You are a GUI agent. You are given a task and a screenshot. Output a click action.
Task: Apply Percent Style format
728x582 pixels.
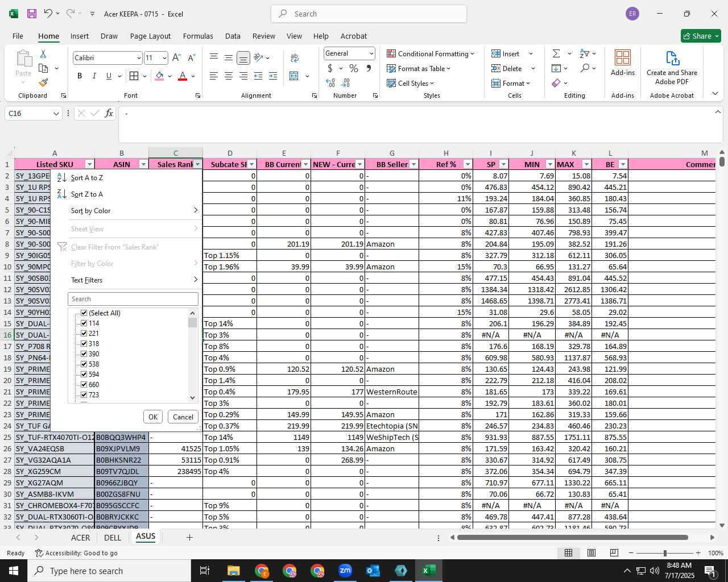pyautogui.click(x=354, y=68)
